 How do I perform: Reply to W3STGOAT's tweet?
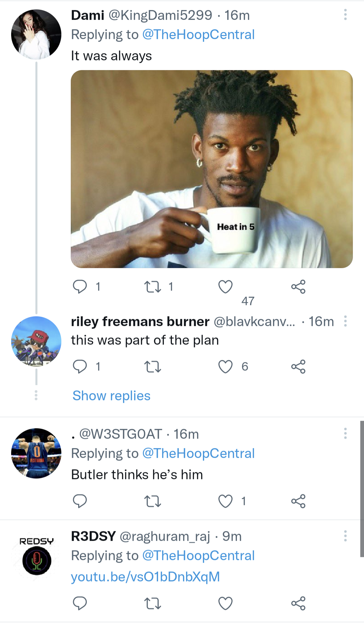click(x=80, y=501)
